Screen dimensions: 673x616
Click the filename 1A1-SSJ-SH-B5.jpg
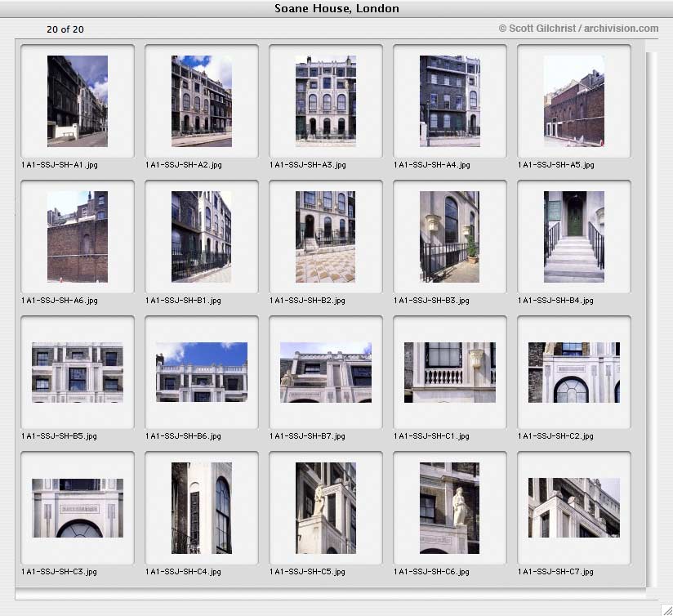(60, 436)
